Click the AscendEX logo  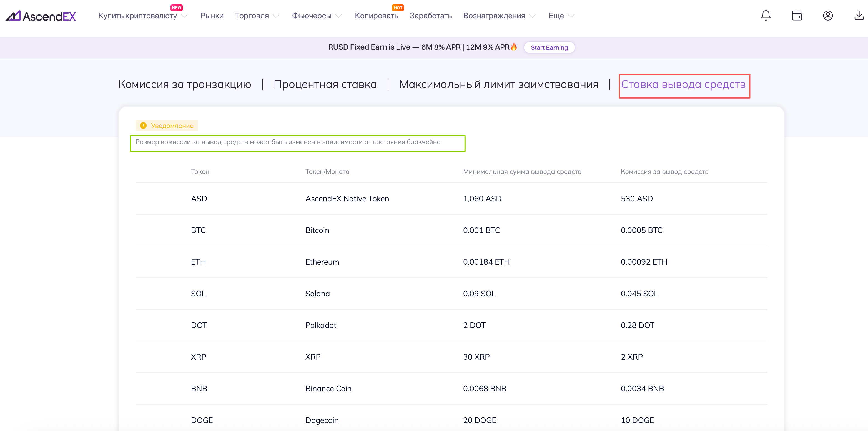tap(41, 16)
